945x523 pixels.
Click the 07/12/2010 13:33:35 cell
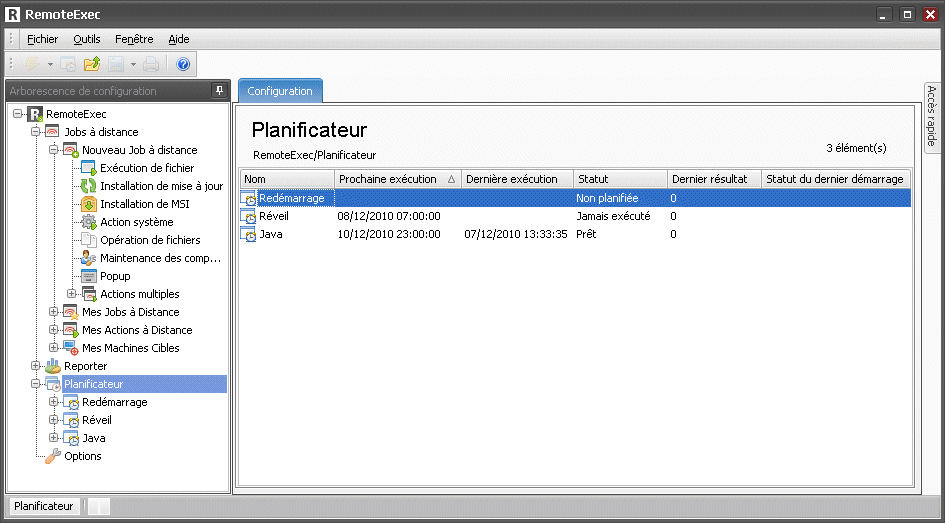pos(516,234)
